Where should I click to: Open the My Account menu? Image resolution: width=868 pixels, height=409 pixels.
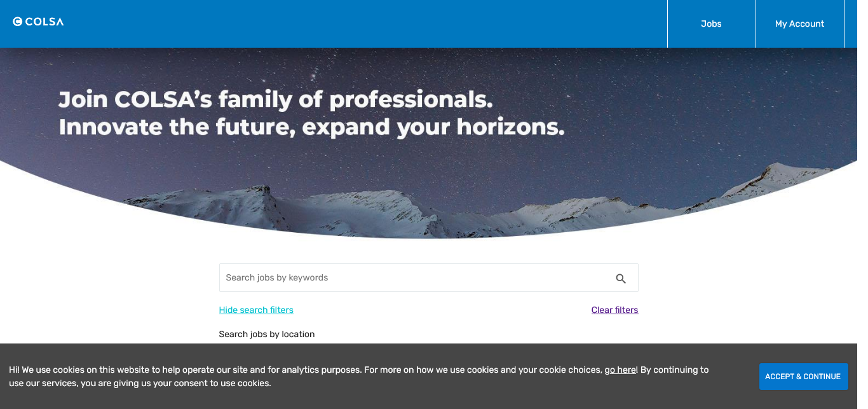(x=799, y=24)
